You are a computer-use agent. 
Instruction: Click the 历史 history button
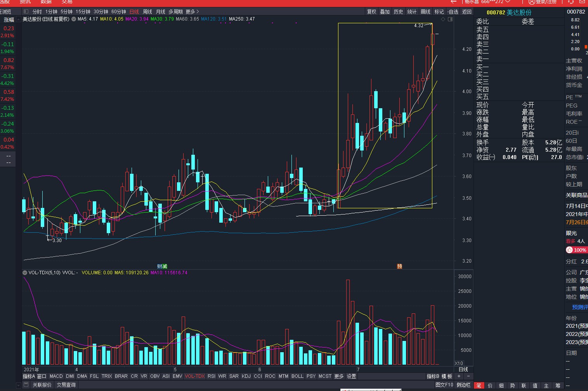[x=398, y=12]
